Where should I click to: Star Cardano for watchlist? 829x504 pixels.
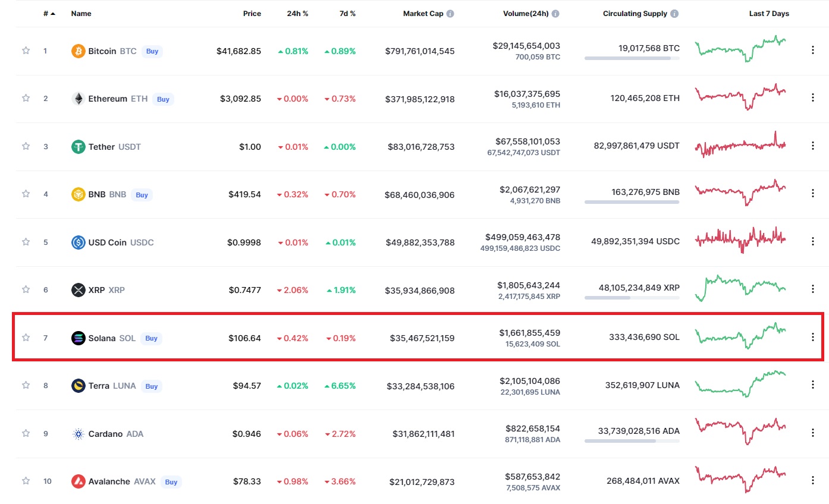[26, 433]
